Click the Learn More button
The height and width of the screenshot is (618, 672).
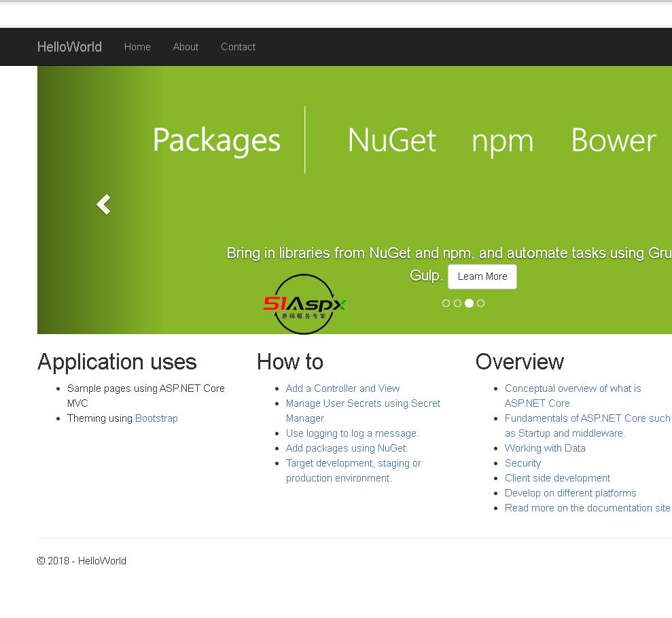tap(482, 276)
